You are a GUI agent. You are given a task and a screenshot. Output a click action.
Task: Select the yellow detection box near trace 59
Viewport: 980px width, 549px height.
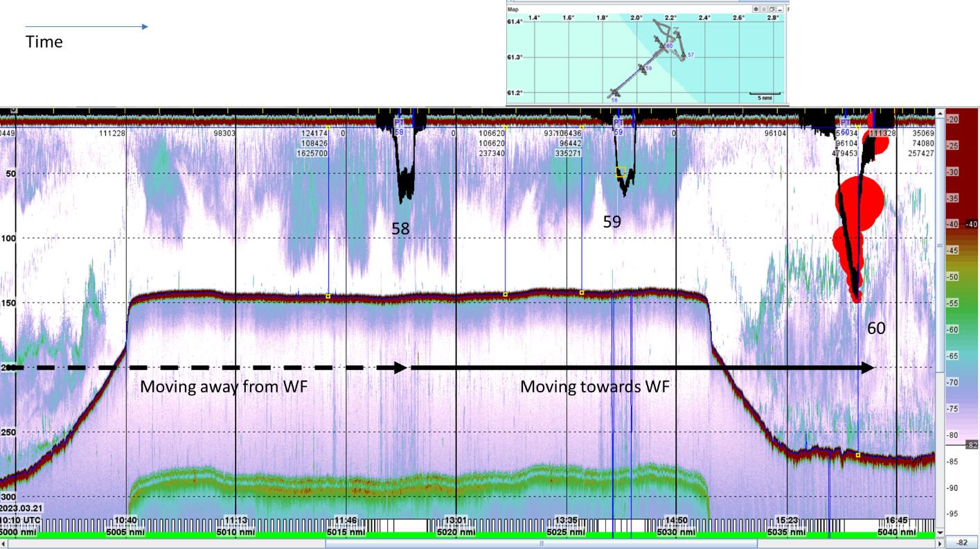pos(620,172)
